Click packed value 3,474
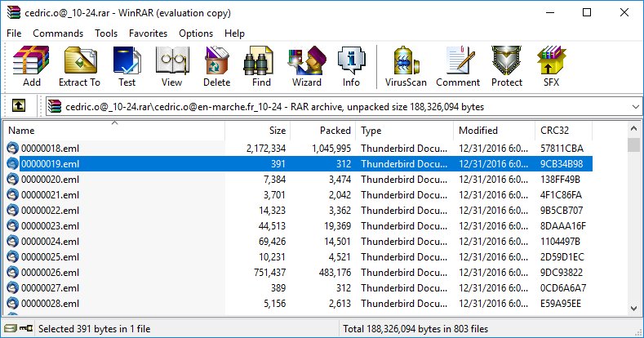The height and width of the screenshot is (338, 644). [340, 180]
